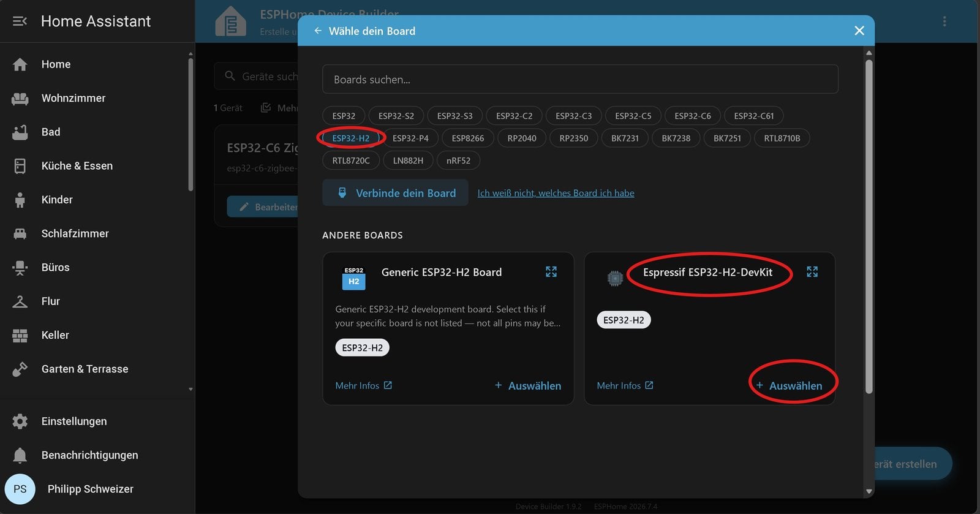Viewport: 980px width, 514px height.
Task: Focus the 'Boards suchen...' search field
Action: click(580, 79)
